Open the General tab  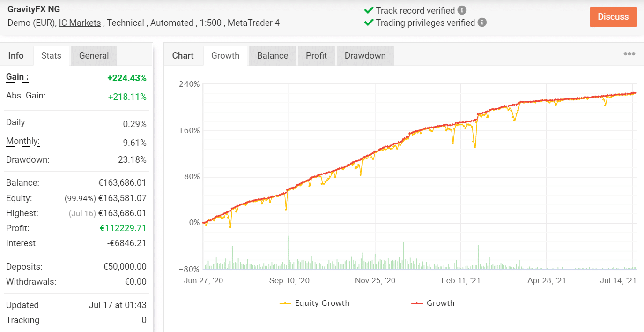(94, 55)
